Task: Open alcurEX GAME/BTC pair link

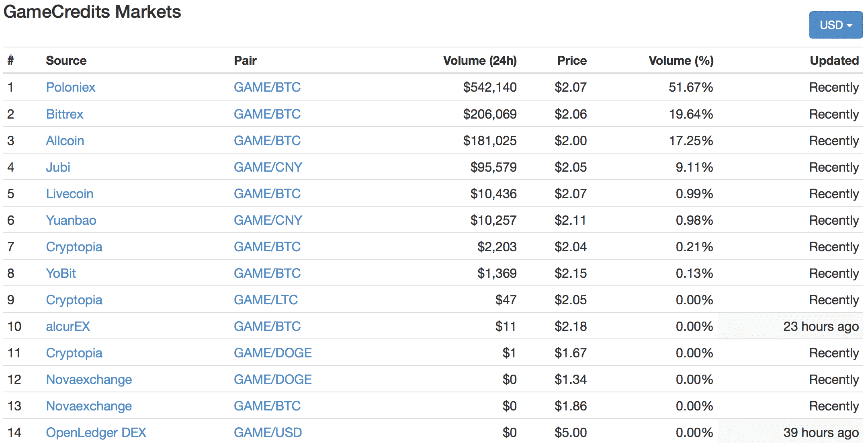Action: pyautogui.click(x=267, y=326)
